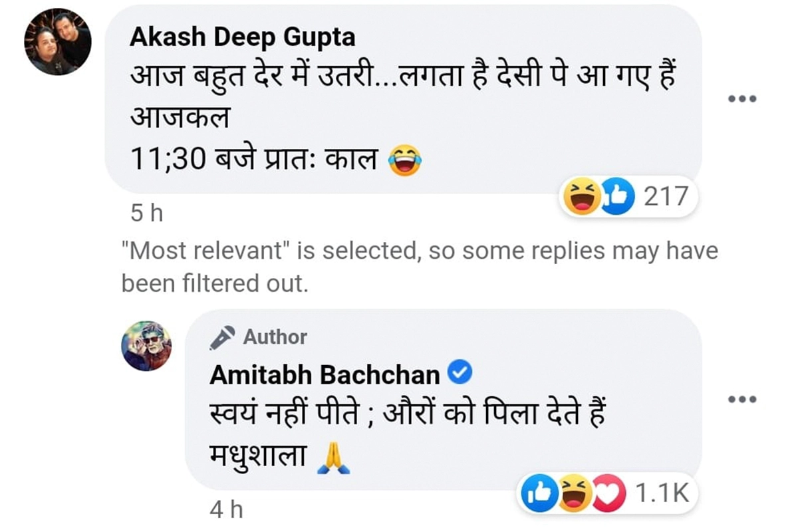Screen dimensions: 798x532
Task: Open options menu for Akash Deep Gupta's comment
Action: pos(741,99)
